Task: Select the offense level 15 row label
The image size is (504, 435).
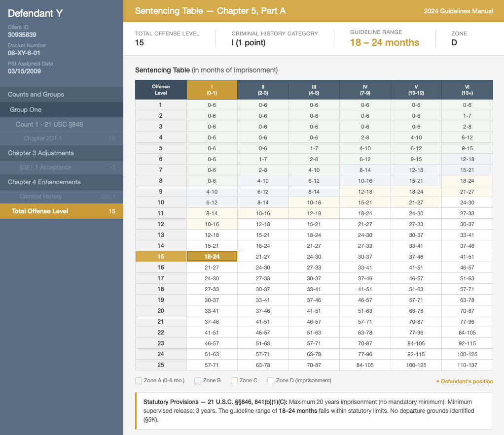Action: [160, 256]
